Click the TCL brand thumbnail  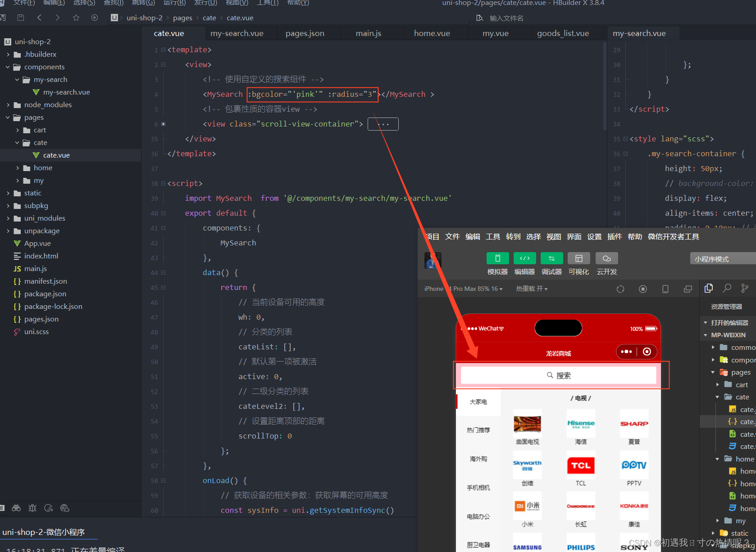(581, 465)
